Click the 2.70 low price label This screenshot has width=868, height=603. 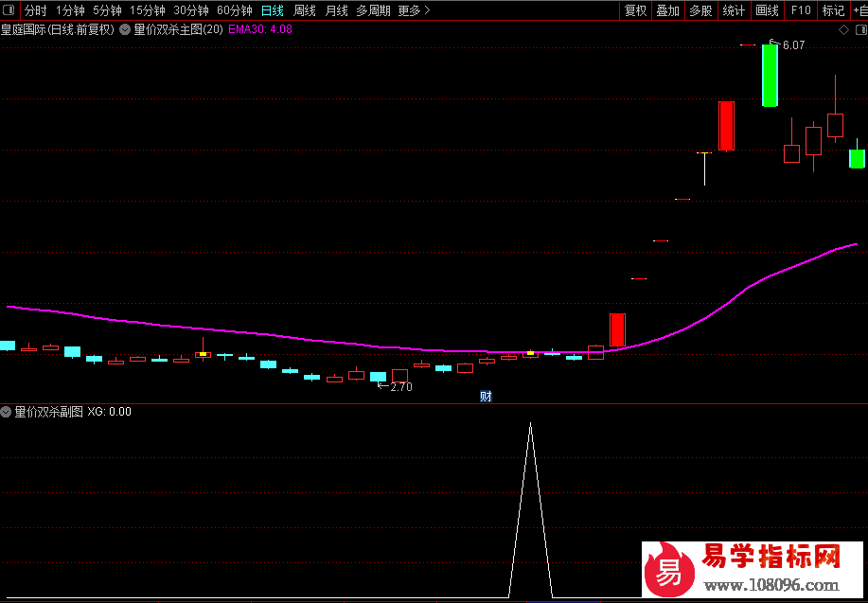pos(401,387)
